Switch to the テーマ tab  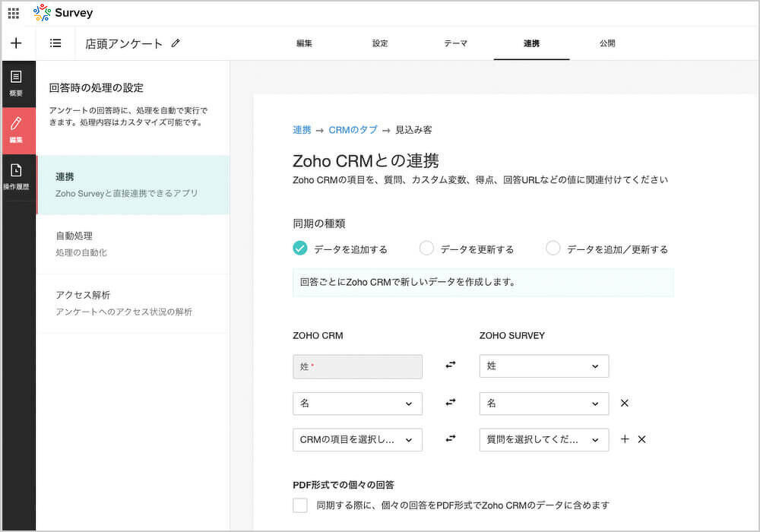455,43
